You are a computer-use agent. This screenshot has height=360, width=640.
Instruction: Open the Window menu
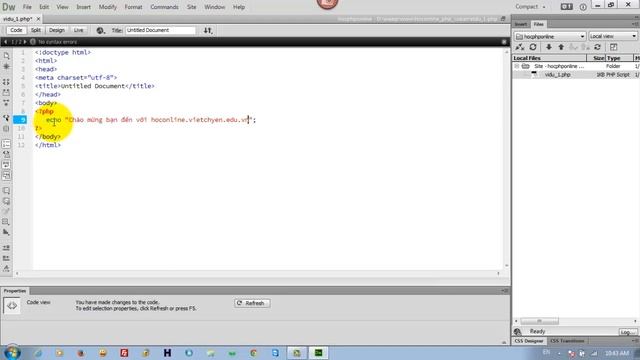[x=215, y=7]
